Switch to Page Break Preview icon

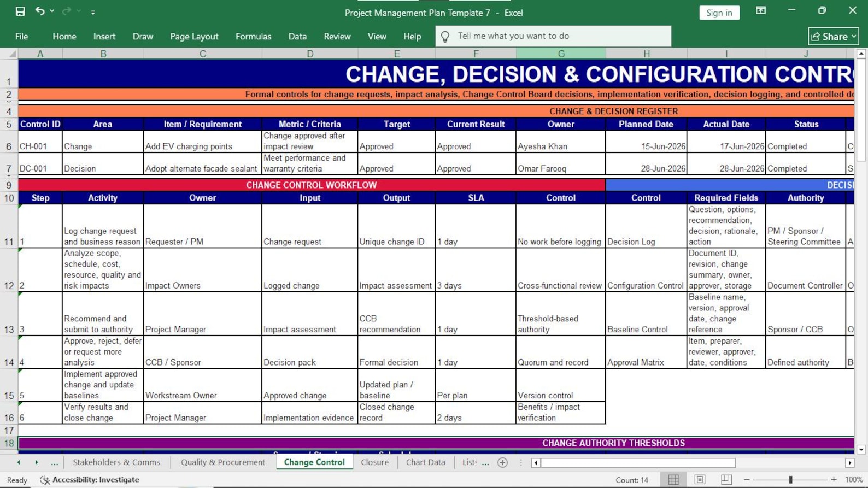726,480
